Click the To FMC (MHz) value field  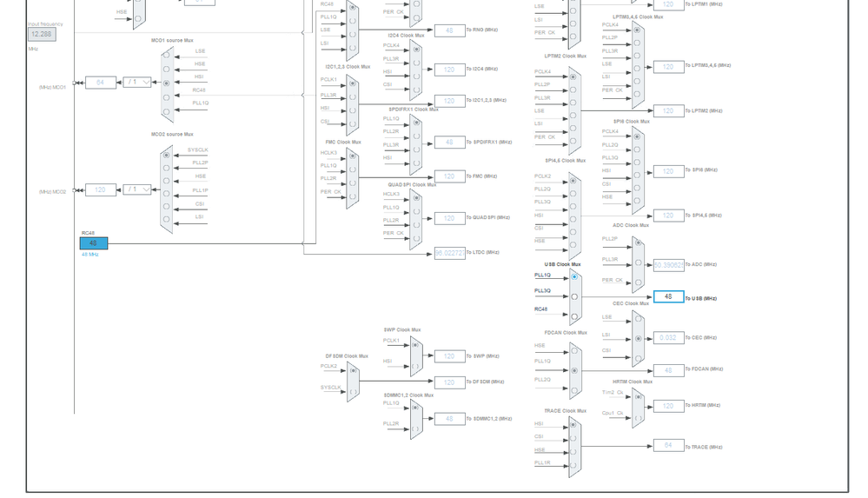click(x=449, y=176)
